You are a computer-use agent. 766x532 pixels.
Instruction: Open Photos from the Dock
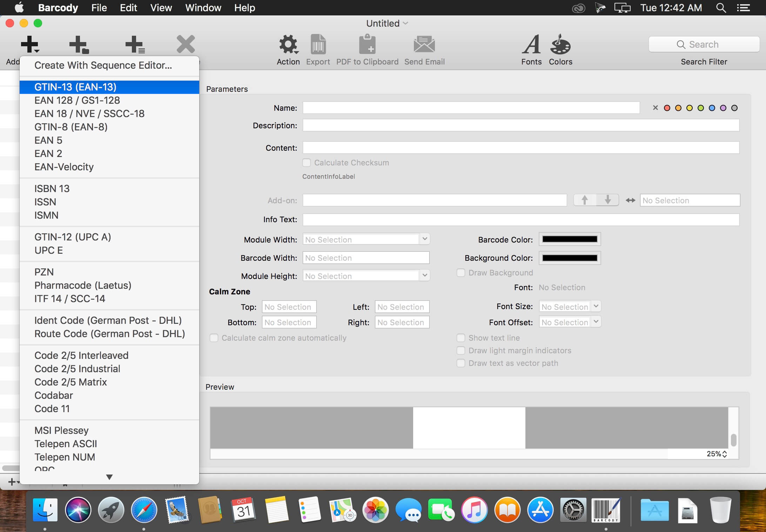(x=375, y=510)
